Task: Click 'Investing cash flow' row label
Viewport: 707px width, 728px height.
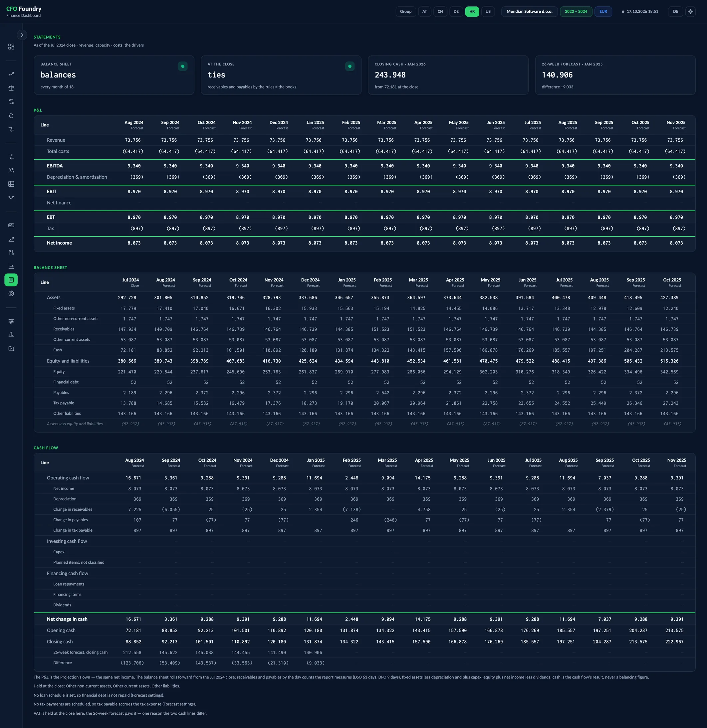Action: point(67,542)
